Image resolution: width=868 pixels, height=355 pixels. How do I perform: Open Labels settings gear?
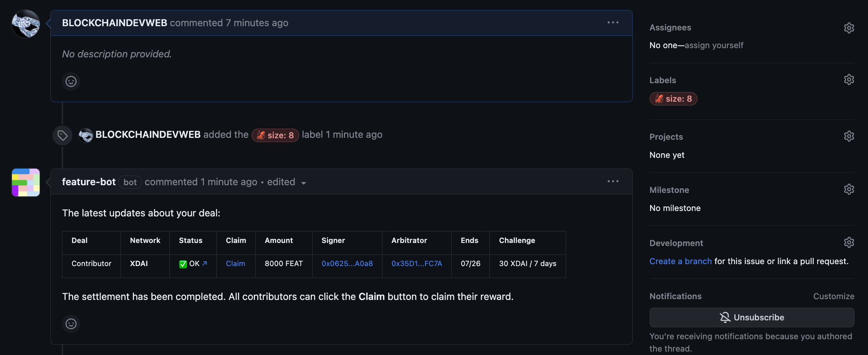coord(849,80)
